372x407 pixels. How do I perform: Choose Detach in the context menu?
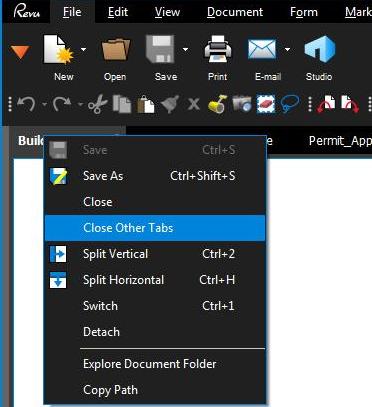point(155,332)
